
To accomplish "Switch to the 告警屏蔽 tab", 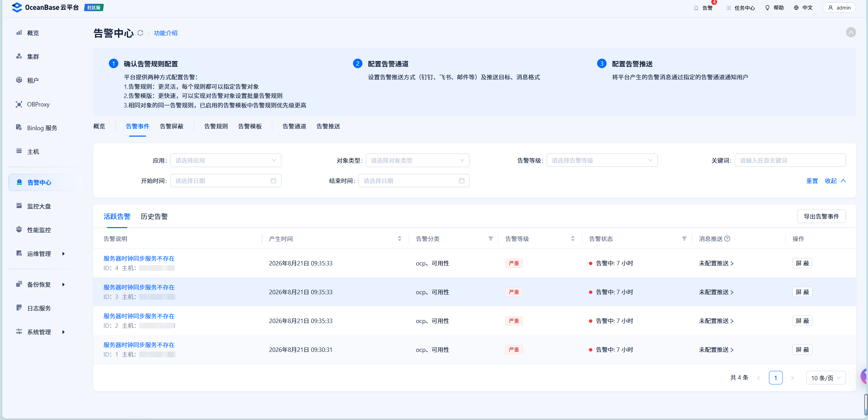I will coord(172,126).
